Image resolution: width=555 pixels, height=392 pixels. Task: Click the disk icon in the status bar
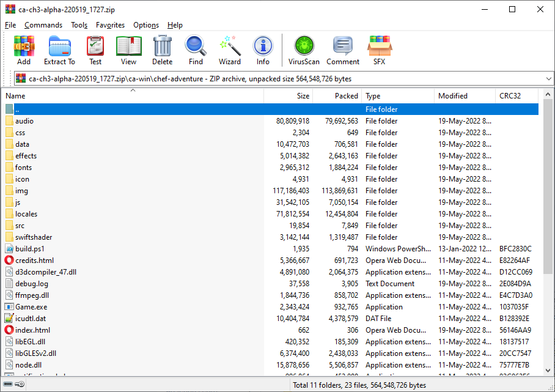tap(8, 384)
